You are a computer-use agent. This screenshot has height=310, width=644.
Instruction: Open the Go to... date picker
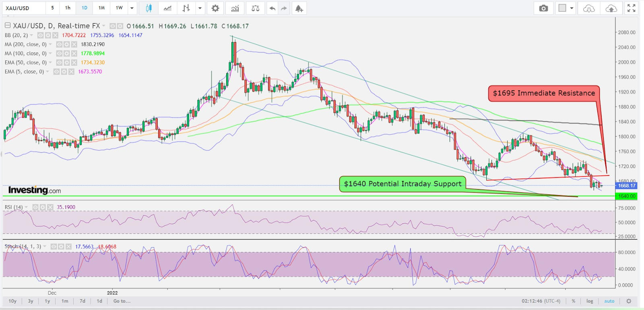tap(122, 301)
